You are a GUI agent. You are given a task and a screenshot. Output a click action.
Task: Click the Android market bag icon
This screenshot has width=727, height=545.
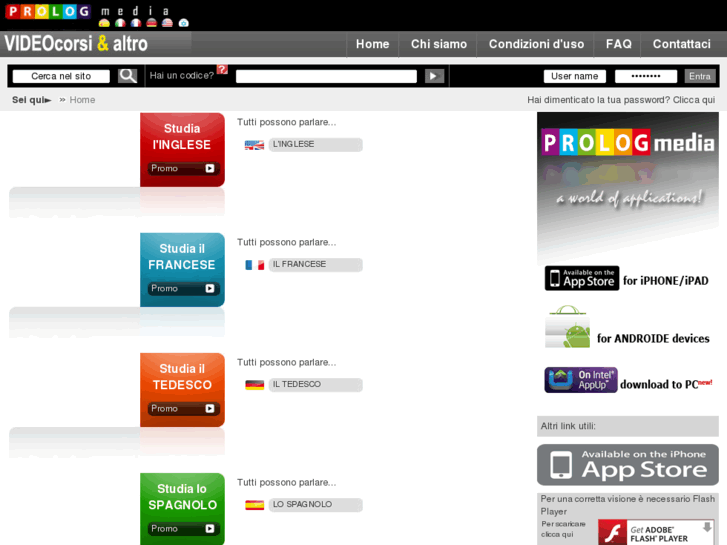(568, 327)
